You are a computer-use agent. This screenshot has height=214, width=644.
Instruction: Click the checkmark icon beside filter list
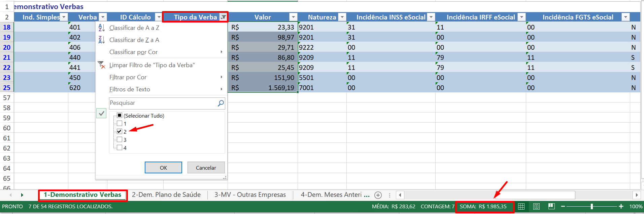(101, 114)
